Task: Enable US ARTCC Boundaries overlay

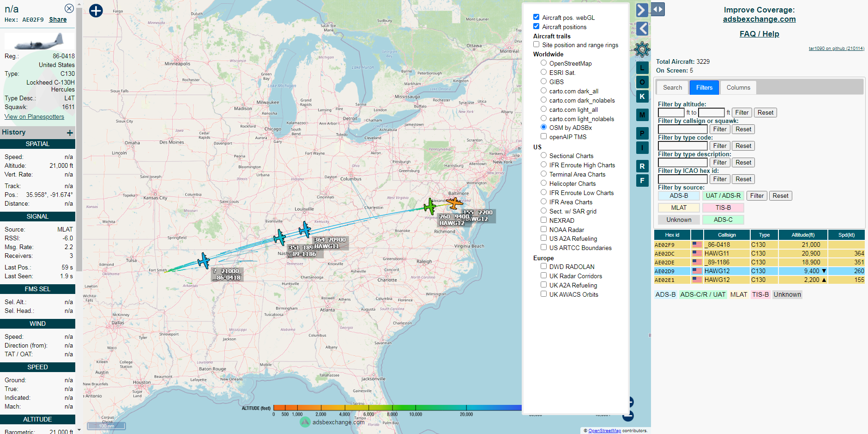Action: pos(543,247)
